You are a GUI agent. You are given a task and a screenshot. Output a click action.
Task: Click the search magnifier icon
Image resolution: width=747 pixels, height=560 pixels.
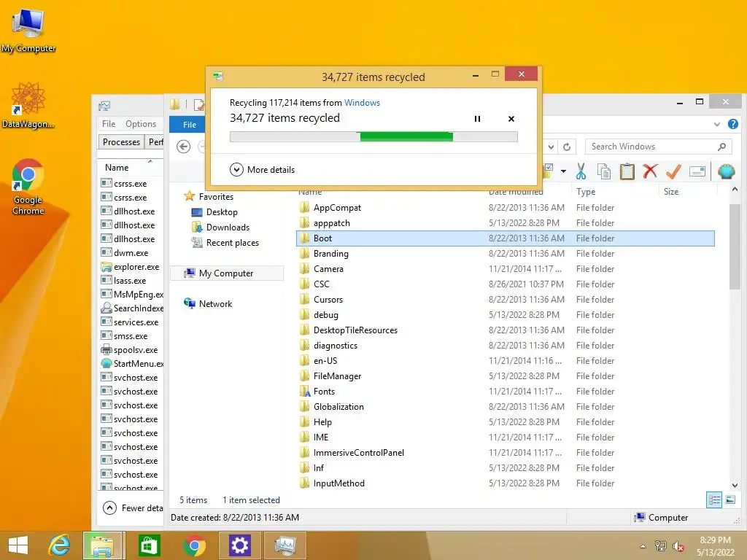point(721,147)
